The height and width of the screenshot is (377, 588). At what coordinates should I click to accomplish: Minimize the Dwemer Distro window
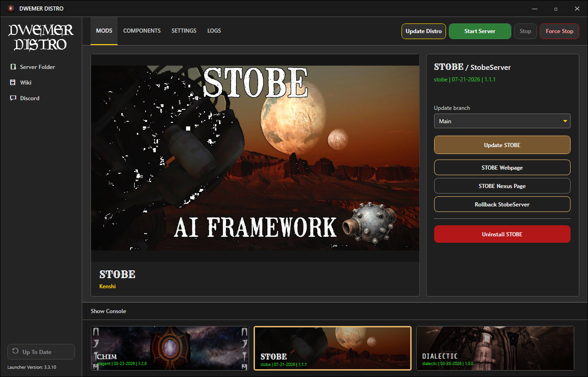[x=535, y=8]
